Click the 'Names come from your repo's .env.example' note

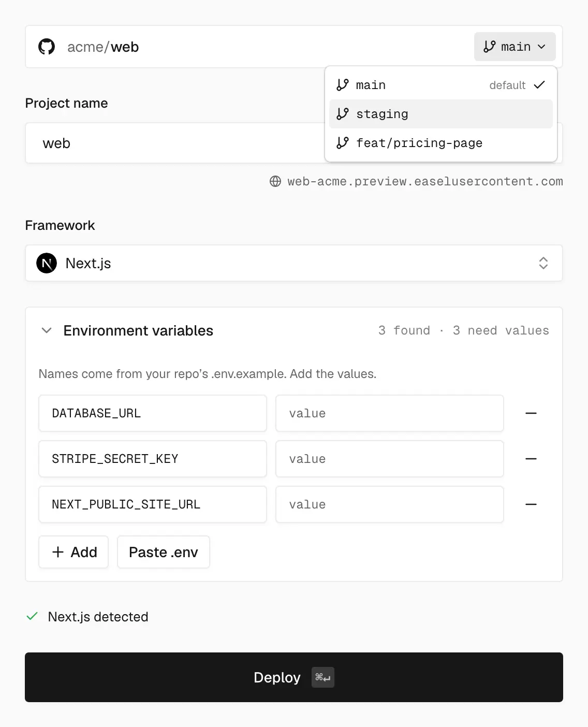click(208, 374)
